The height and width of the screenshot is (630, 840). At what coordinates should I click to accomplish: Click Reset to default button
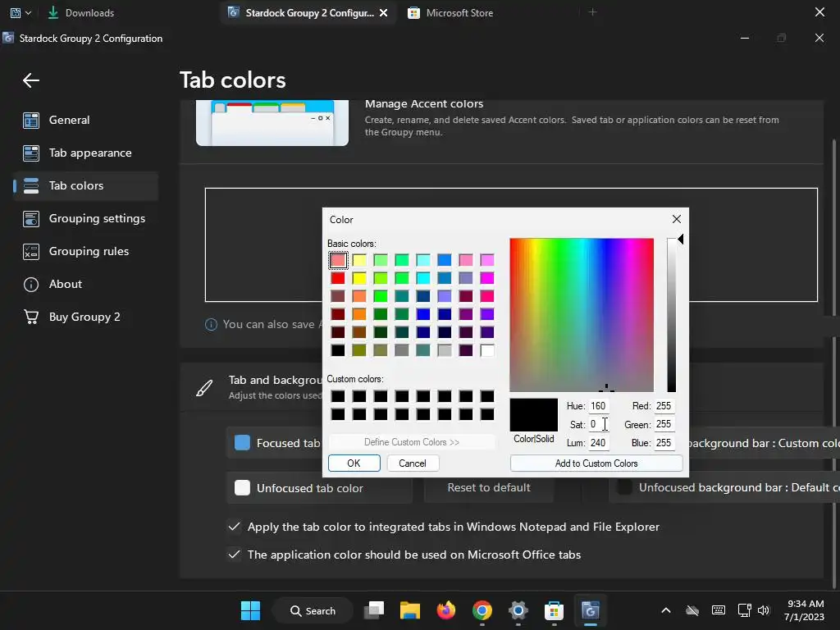pyautogui.click(x=489, y=487)
